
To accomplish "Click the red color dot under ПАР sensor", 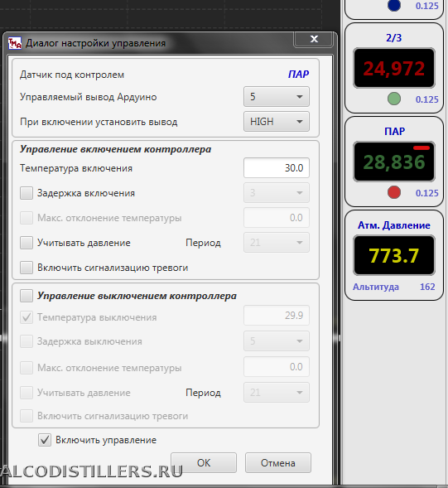I will coord(394,192).
